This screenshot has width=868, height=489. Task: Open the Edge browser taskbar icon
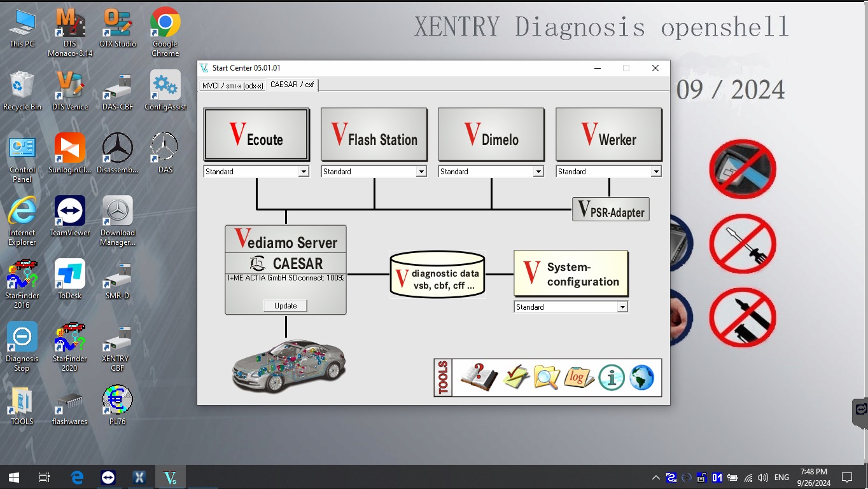[x=77, y=477]
